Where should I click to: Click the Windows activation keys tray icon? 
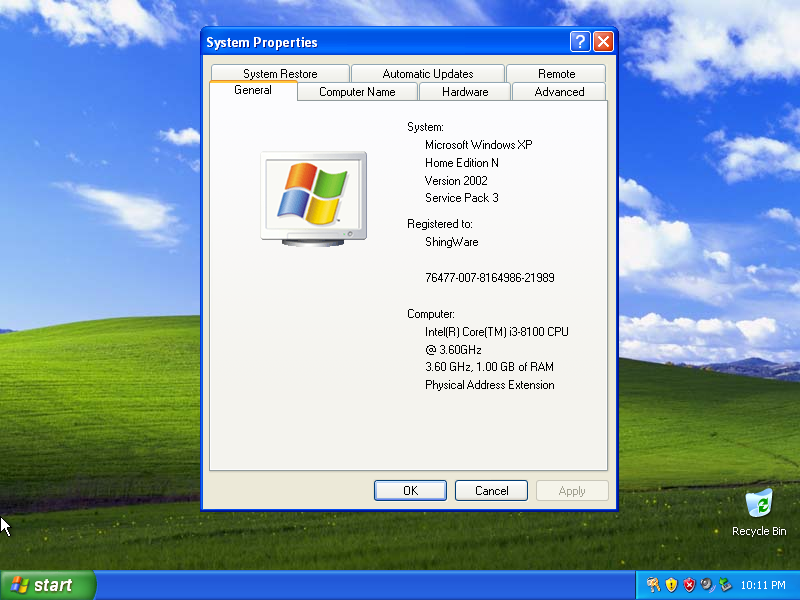click(653, 584)
